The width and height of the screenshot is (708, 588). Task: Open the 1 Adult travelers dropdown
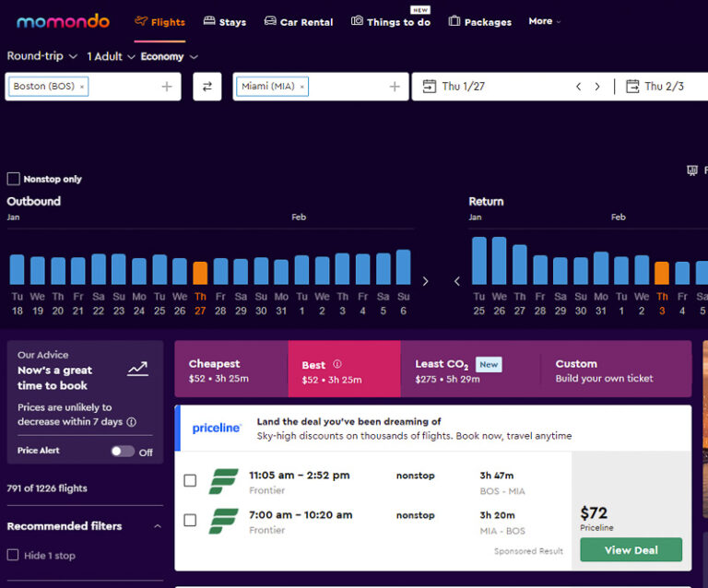(x=111, y=56)
